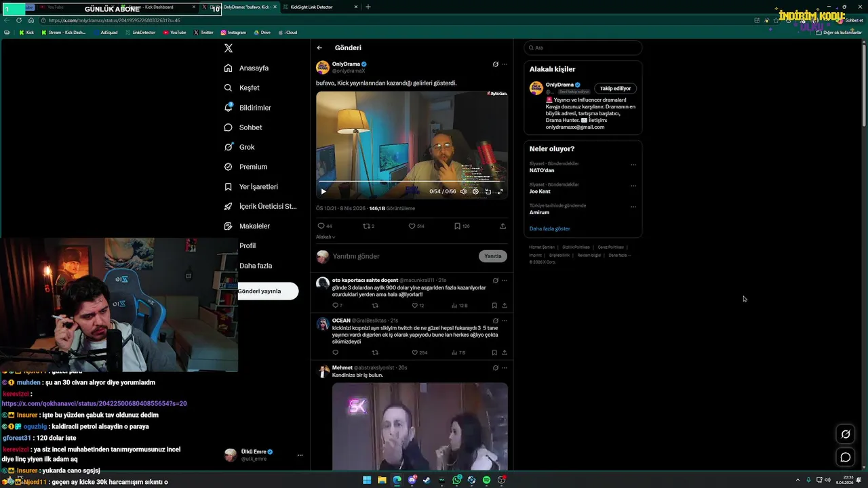Bookmark the oto kaportacı reply
This screenshot has width=868, height=488.
494,305
